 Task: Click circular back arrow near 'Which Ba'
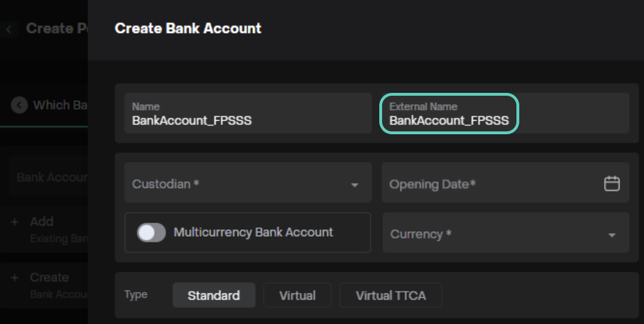19,105
